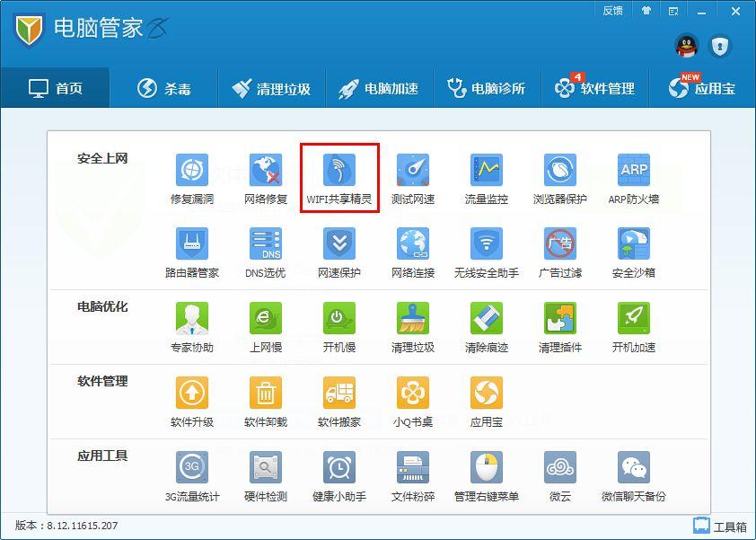The image size is (756, 540).
Task: Open 网络连接 tool
Action: pyautogui.click(x=413, y=252)
